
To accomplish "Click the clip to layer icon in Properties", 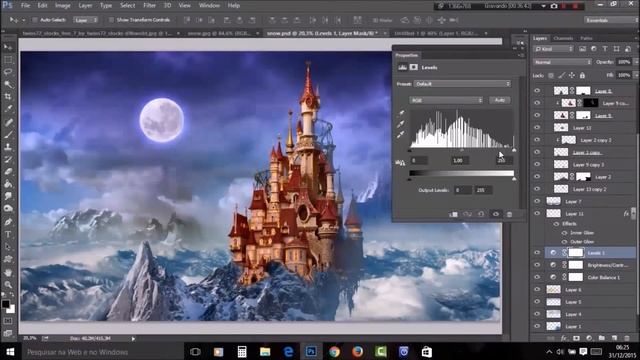I will pos(453,214).
